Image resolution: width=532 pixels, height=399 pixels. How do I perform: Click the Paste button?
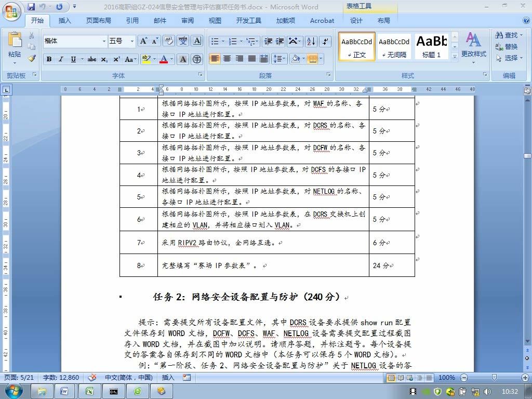point(15,47)
